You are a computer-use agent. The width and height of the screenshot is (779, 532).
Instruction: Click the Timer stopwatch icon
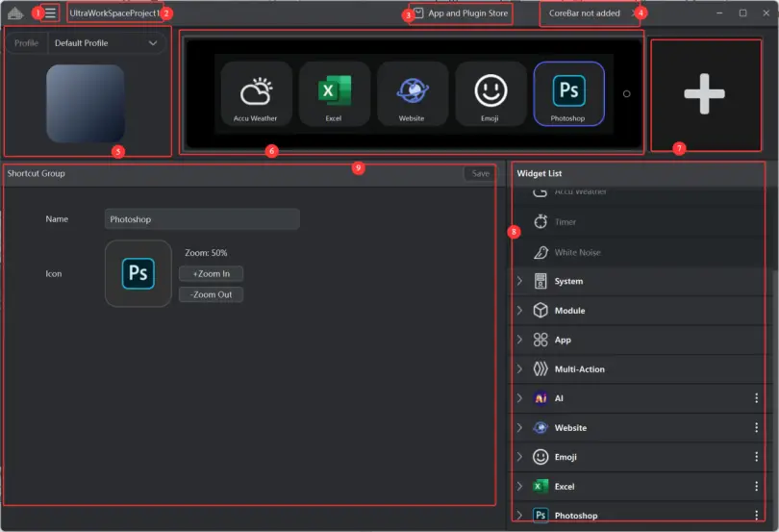tap(540, 221)
